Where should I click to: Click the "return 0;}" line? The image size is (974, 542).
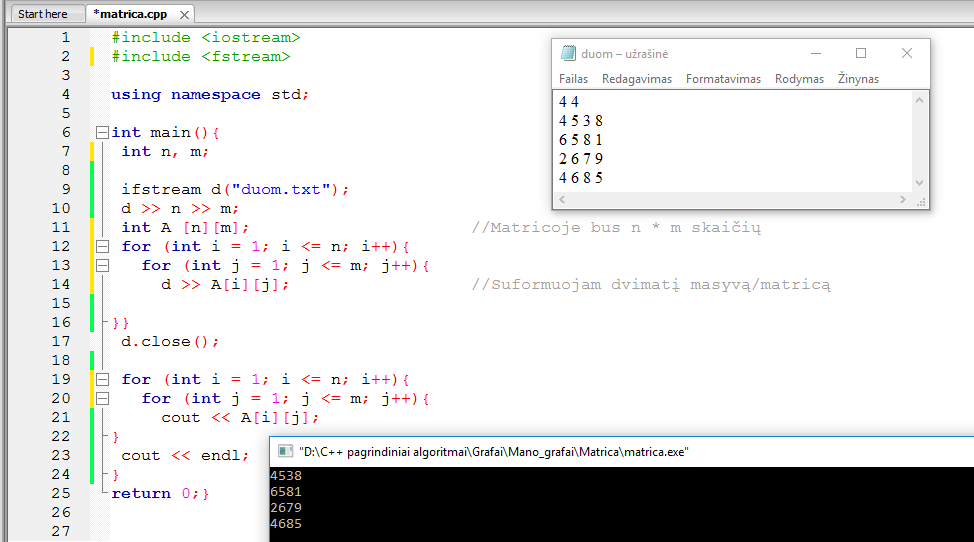point(160,494)
